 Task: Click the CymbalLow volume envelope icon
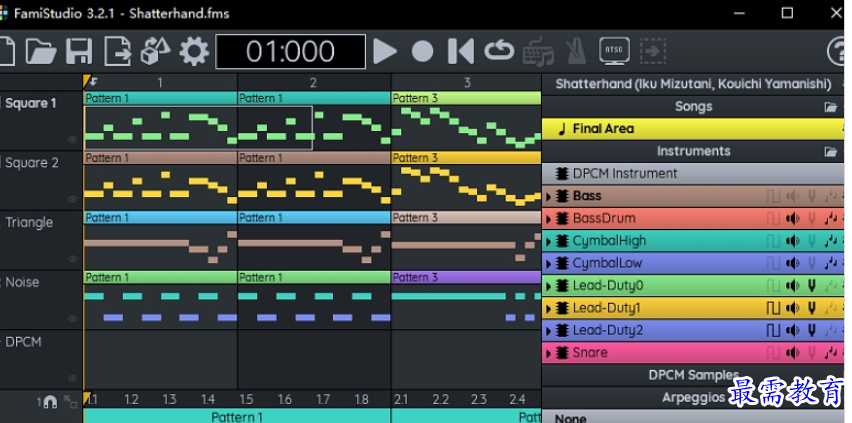[793, 263]
